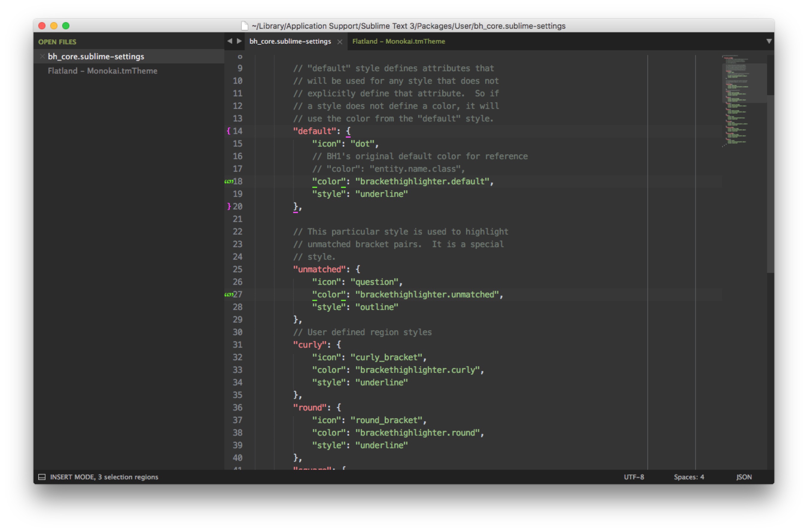Click the "User defined region styles" comment

pos(362,332)
